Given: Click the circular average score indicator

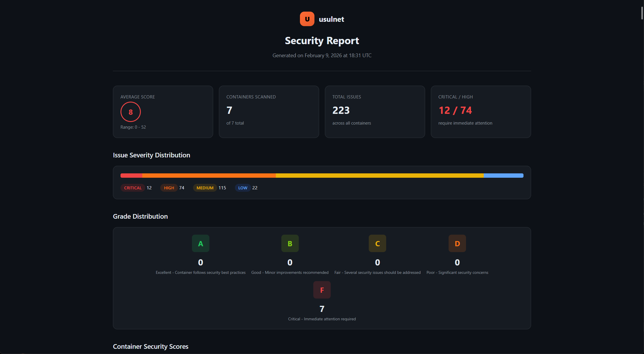Looking at the screenshot, I should (130, 112).
